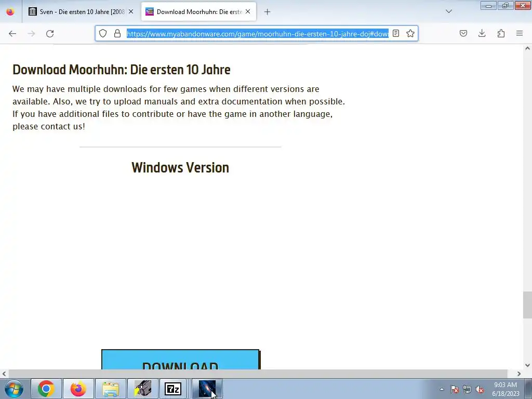Viewport: 532px width, 399px height.
Task: Open the printer-like app in taskbar
Action: coord(143,389)
